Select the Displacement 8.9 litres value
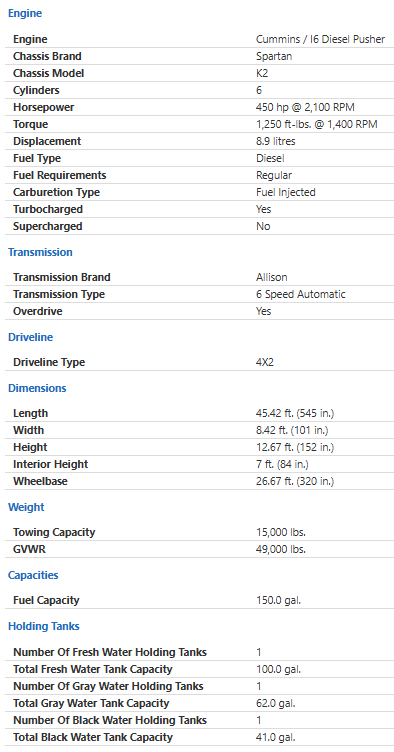The width and height of the screenshot is (394, 752). click(276, 141)
